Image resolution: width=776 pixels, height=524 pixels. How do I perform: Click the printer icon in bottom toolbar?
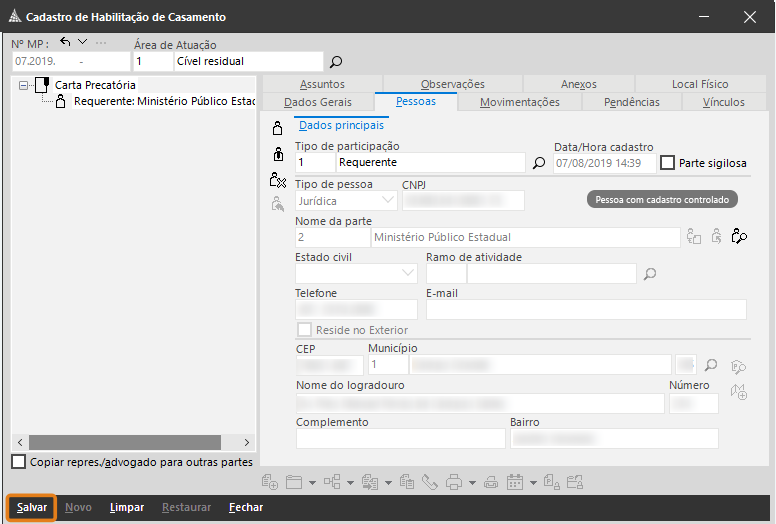tap(454, 482)
